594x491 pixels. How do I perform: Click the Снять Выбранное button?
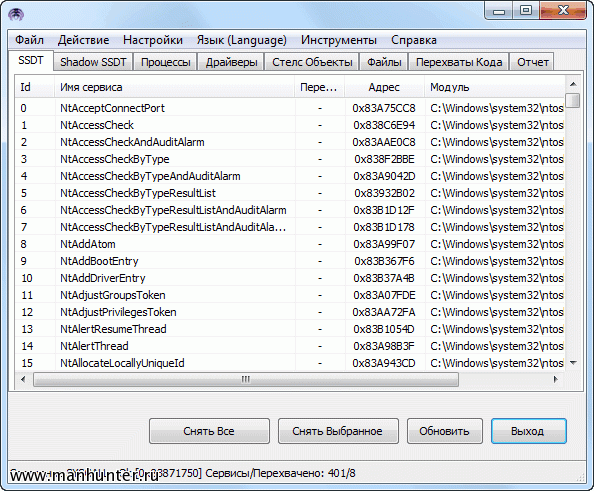tap(338, 431)
